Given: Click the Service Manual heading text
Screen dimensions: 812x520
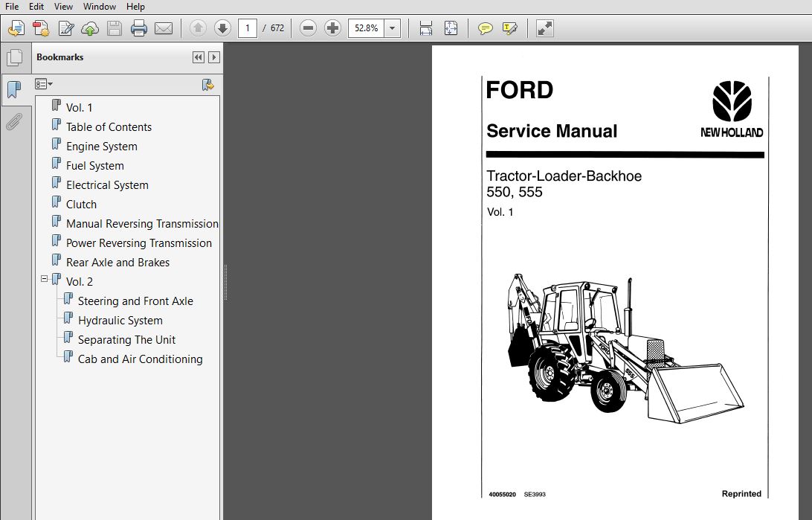Looking at the screenshot, I should coord(552,131).
